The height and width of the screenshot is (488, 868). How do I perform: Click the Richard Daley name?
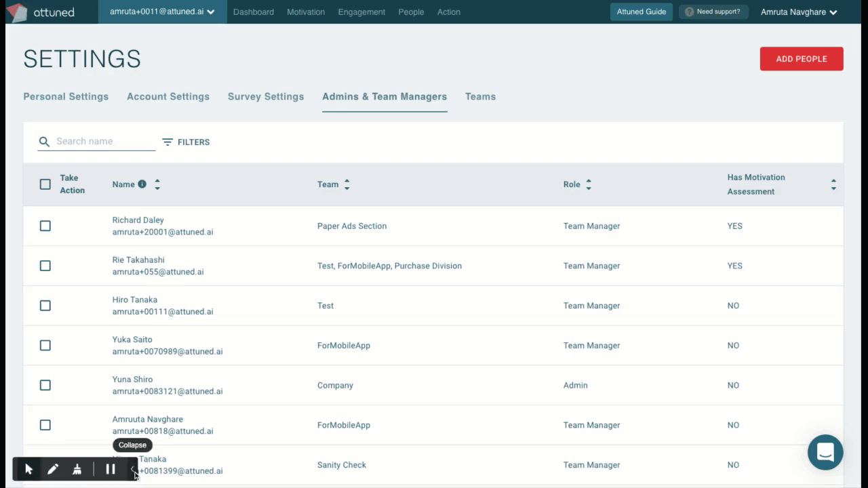(138, 220)
